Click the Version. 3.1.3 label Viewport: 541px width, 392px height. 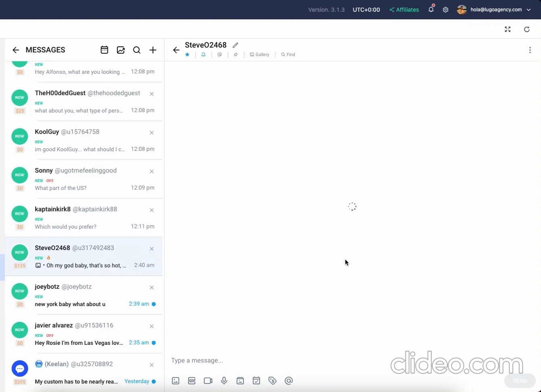[326, 10]
